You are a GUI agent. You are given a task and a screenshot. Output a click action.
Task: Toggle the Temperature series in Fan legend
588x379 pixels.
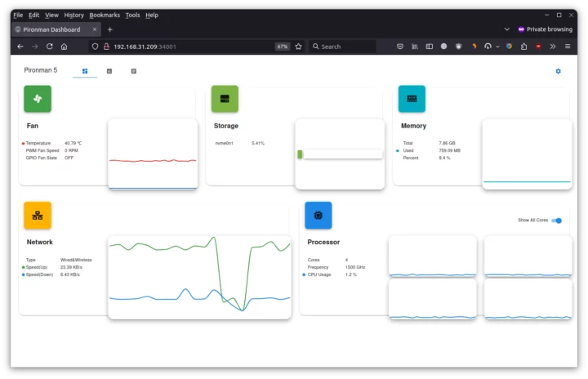point(39,143)
